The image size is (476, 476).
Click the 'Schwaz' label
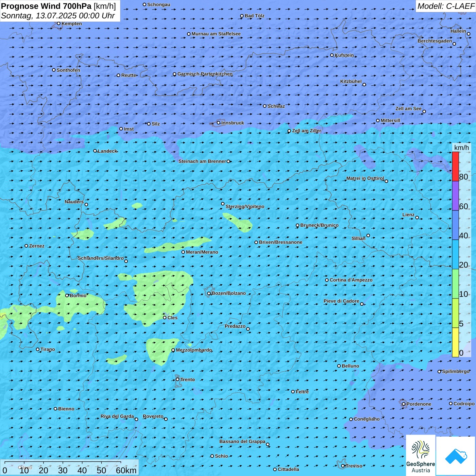pos(276,106)
